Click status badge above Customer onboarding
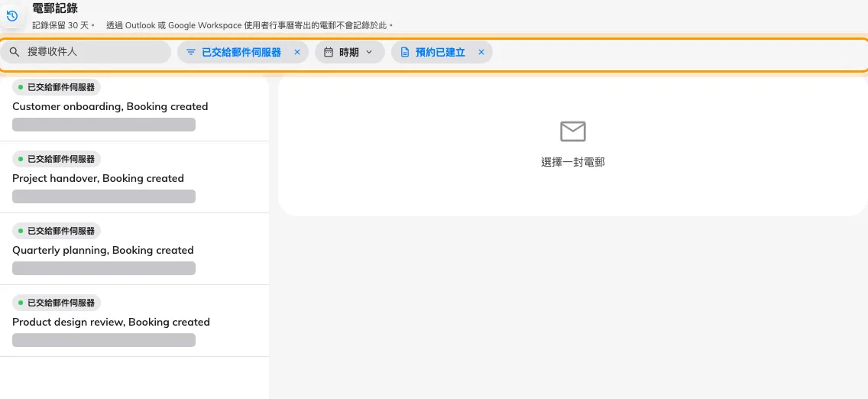 coord(57,87)
